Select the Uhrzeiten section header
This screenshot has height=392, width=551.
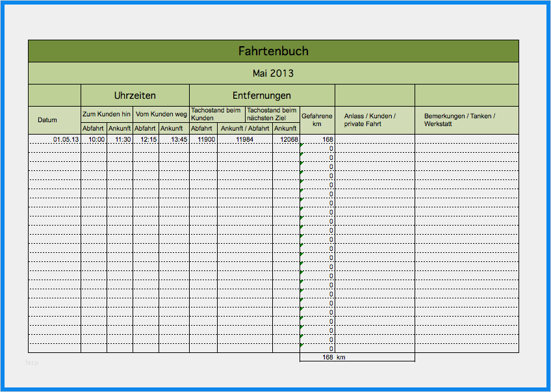pyautogui.click(x=135, y=95)
